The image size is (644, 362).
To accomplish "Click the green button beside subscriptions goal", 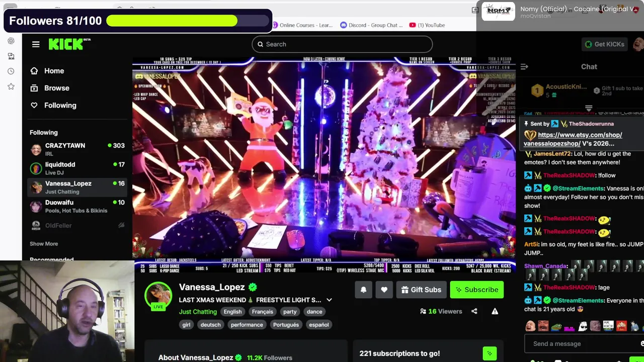I will pyautogui.click(x=490, y=353).
